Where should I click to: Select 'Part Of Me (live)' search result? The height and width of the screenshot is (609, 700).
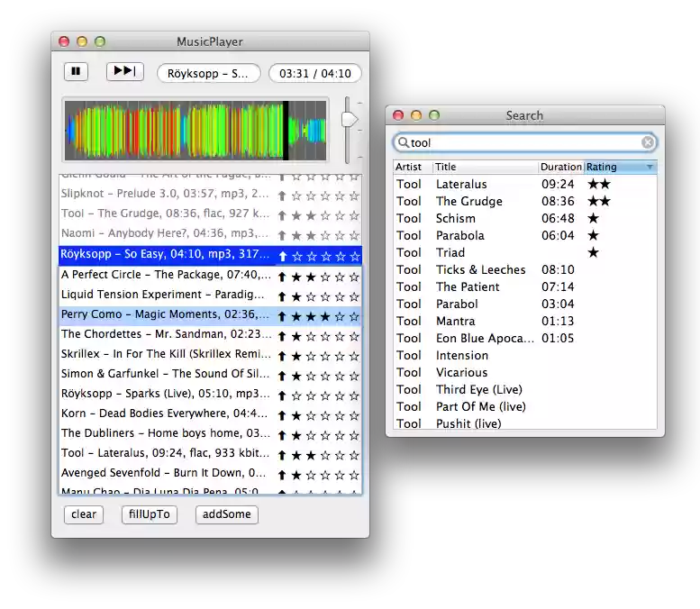[x=525, y=406]
